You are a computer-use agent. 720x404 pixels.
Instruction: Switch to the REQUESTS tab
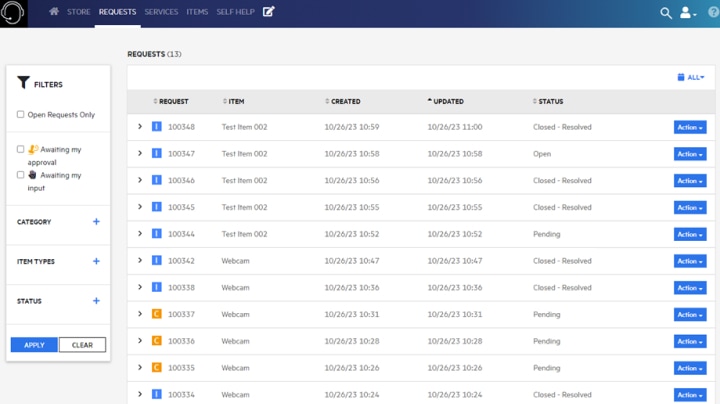click(117, 12)
